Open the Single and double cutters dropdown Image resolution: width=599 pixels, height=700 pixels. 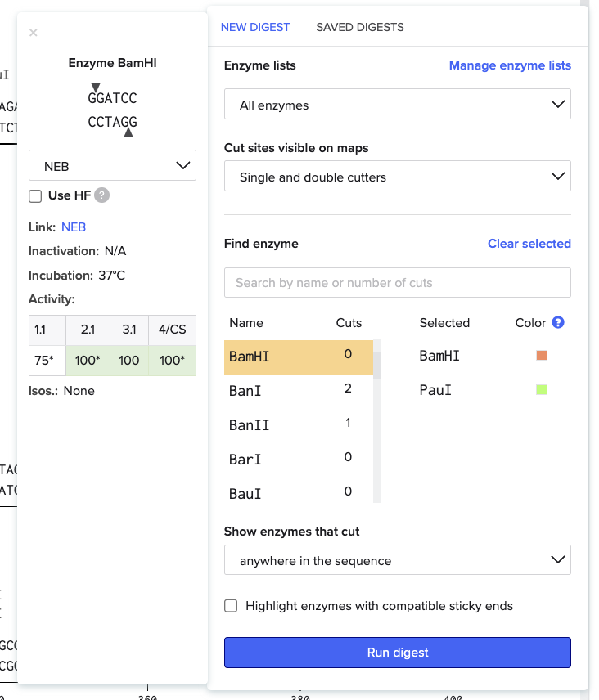click(397, 177)
